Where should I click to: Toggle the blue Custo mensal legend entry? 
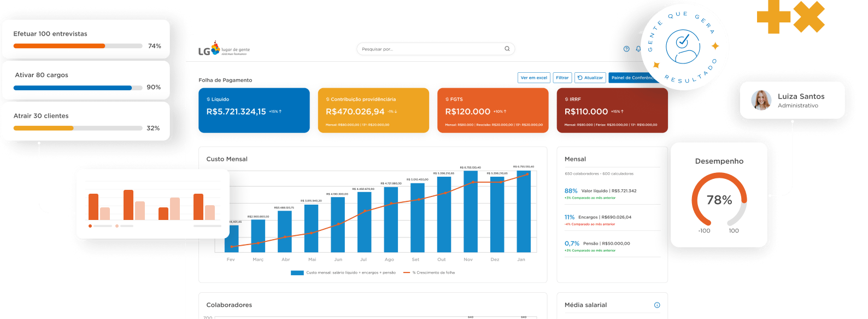point(297,272)
